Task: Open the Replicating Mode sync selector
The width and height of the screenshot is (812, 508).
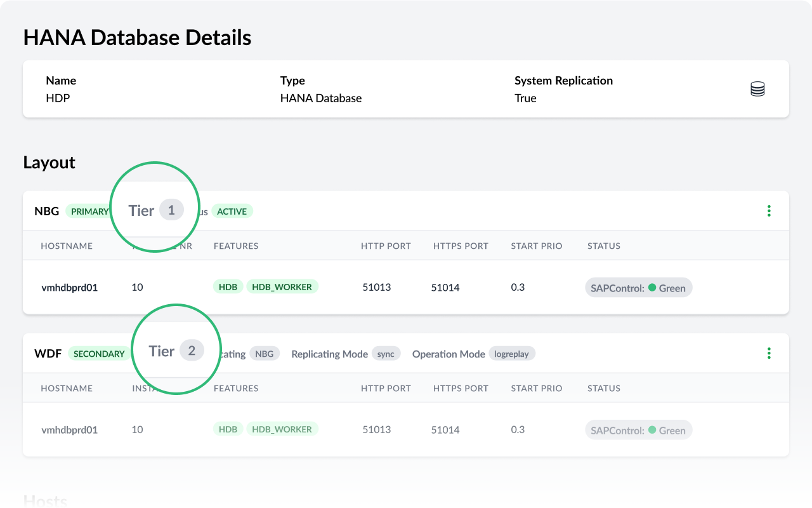Action: [386, 354]
